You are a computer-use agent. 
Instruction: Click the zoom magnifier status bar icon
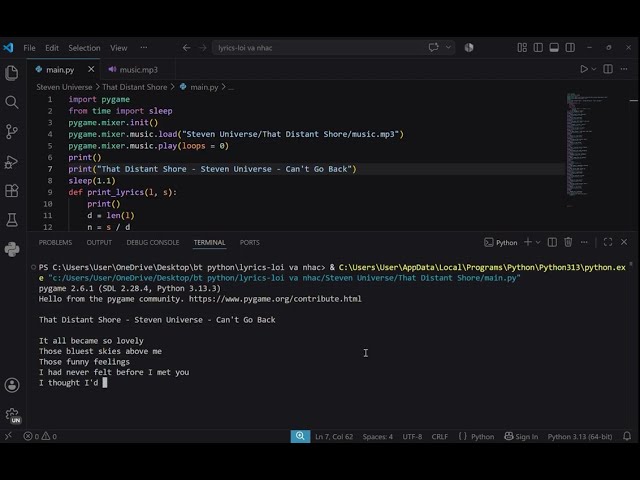[x=300, y=436]
